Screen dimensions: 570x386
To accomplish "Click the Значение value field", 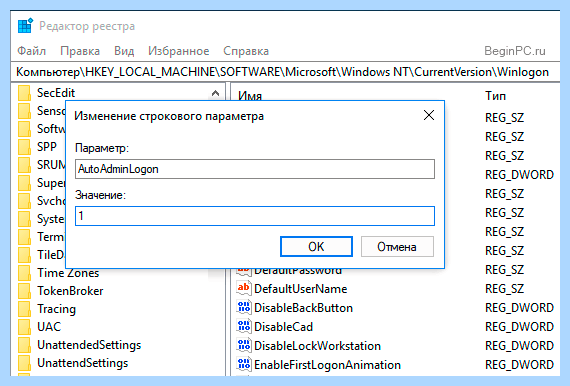I will (x=255, y=216).
